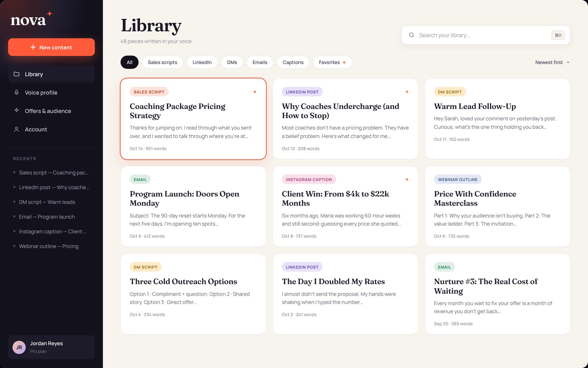Open recent Email — Program launch
The image size is (588, 368).
point(51,217)
